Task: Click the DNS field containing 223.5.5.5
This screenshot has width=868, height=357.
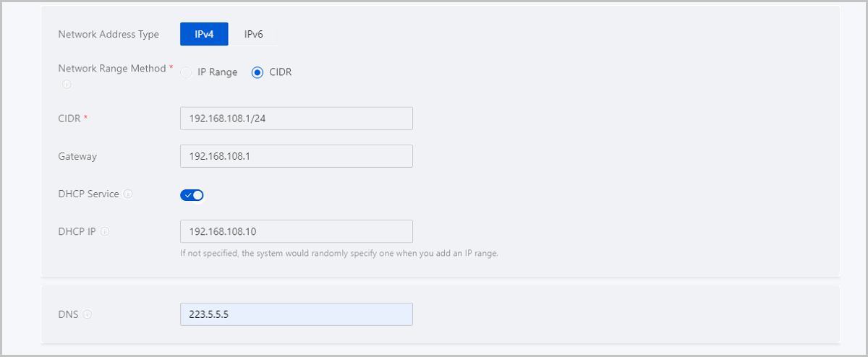Action: coord(296,314)
